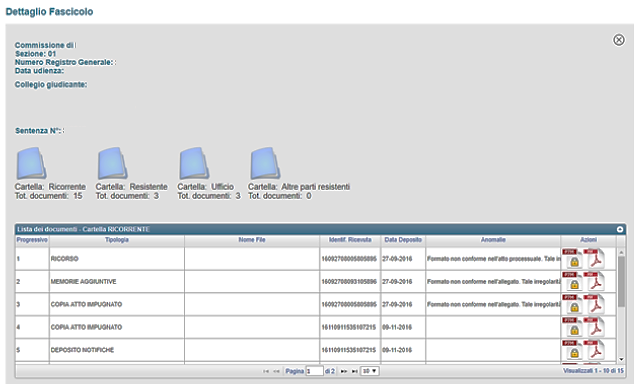The width and height of the screenshot is (634, 384).
Task: Click locked file icon for DEPOSITO NOTIFICHE
Action: [572, 350]
